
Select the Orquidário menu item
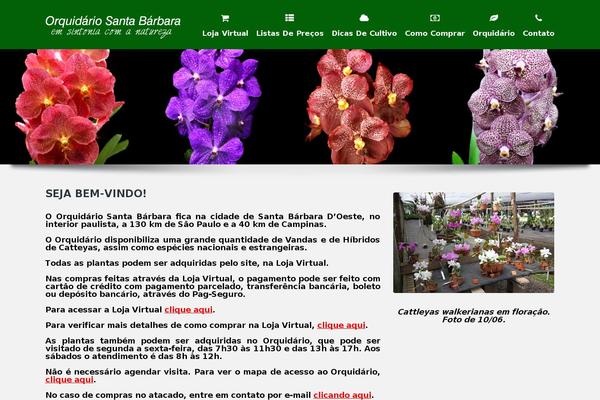coord(494,33)
